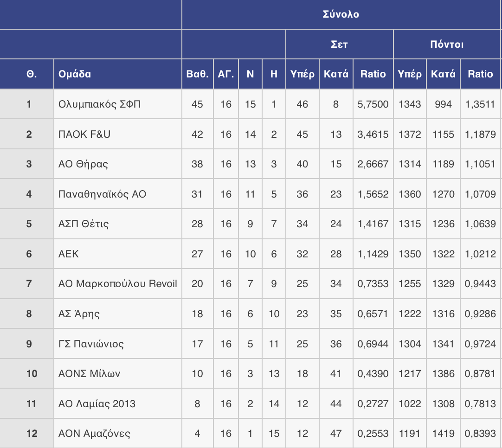Click points-for value 1022
This screenshot has height=448, width=502.
pos(410,403)
